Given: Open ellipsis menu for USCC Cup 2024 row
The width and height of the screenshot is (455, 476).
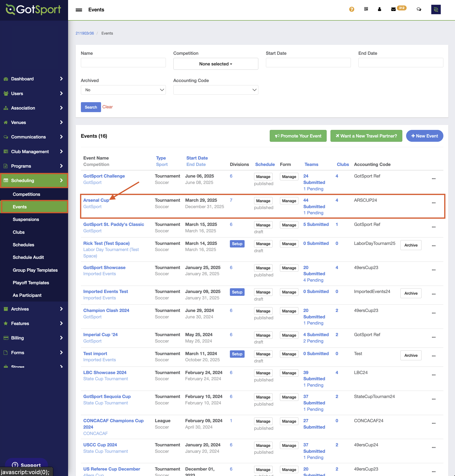Looking at the screenshot, I should (x=434, y=448).
